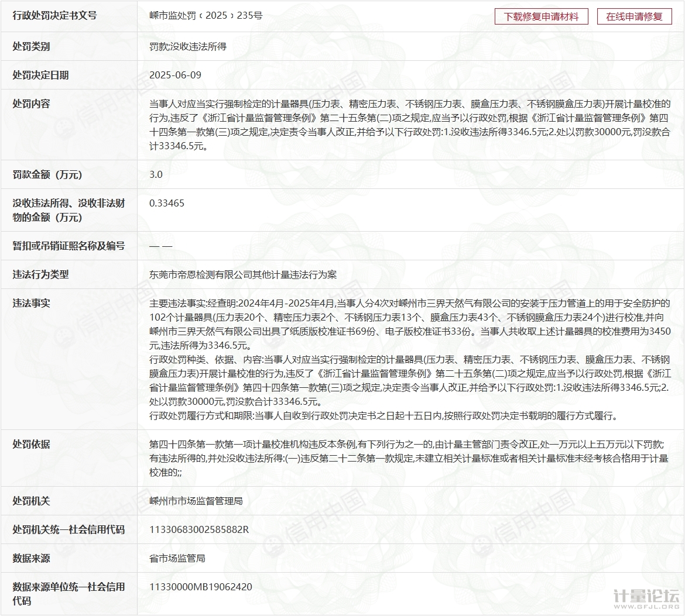Screen dimensions: 685x616
Task: Click the 计量论坛 logo watermark
Action: pyautogui.click(x=645, y=598)
